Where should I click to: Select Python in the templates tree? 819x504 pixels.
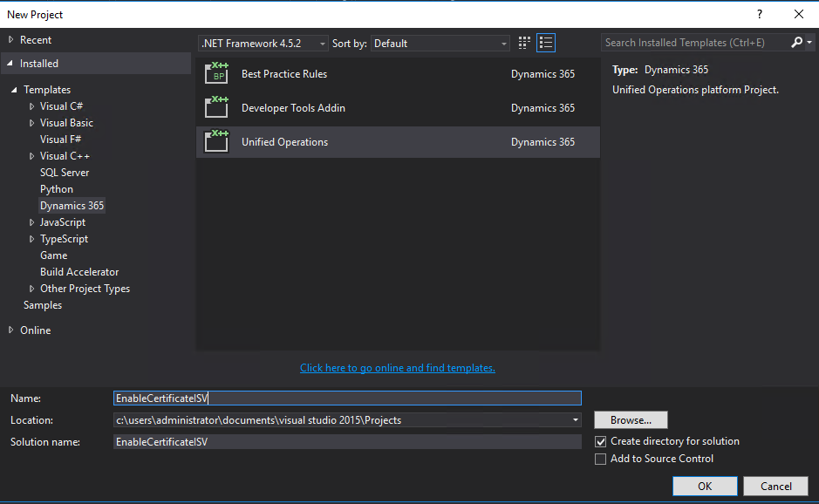click(x=57, y=189)
